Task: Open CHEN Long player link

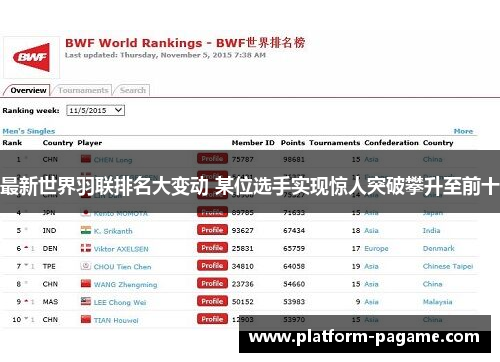Action: pos(113,160)
